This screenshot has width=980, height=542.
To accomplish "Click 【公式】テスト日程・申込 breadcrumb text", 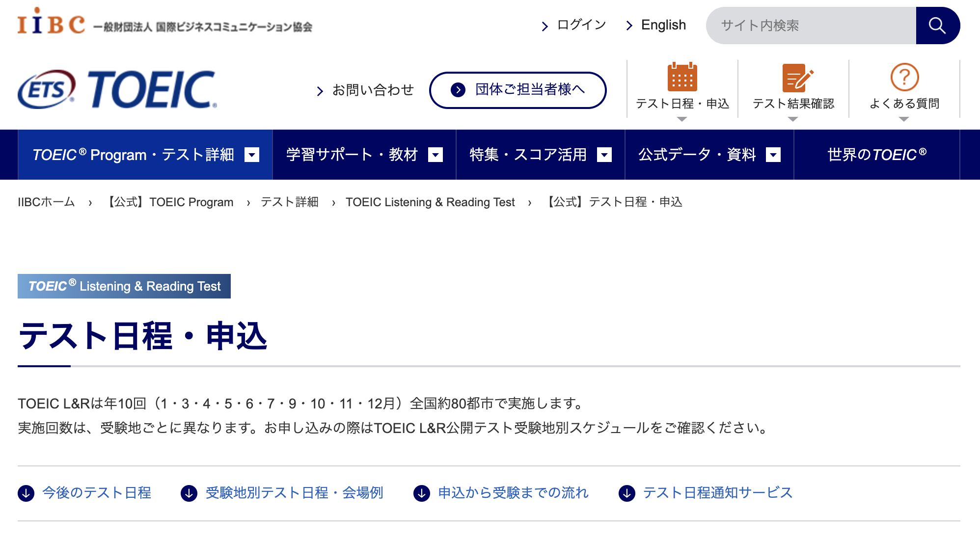I will 614,202.
